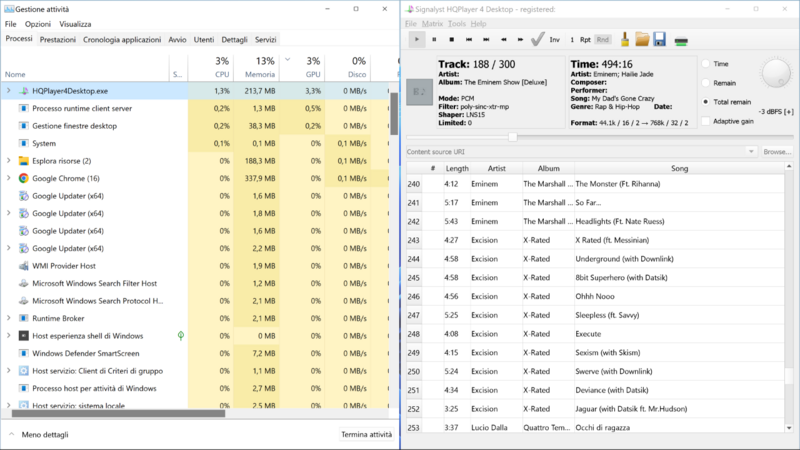Image resolution: width=800 pixels, height=450 pixels.
Task: Open the Matrix menu in HQPlayer
Action: [432, 23]
